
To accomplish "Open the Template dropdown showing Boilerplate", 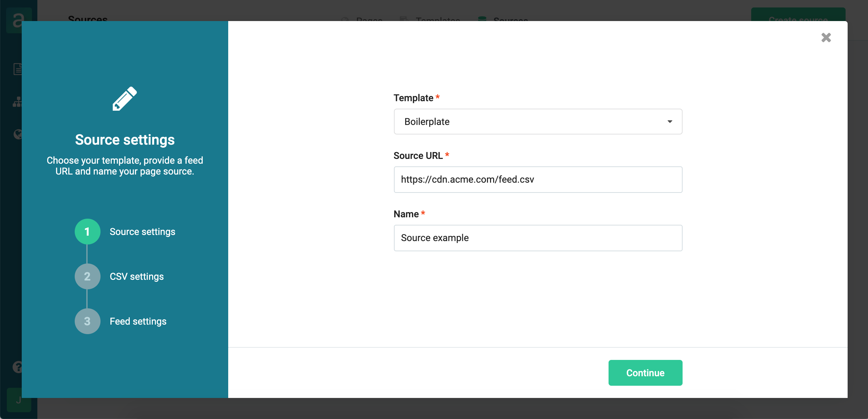I will point(538,122).
